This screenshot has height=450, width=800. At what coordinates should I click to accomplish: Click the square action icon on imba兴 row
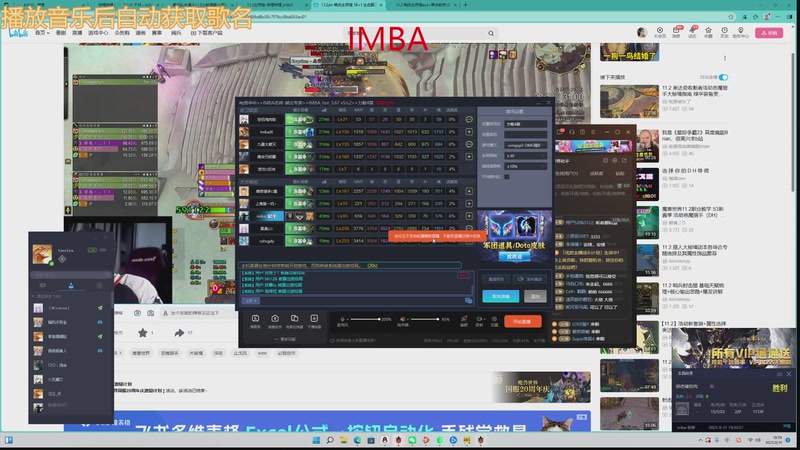pos(469,132)
